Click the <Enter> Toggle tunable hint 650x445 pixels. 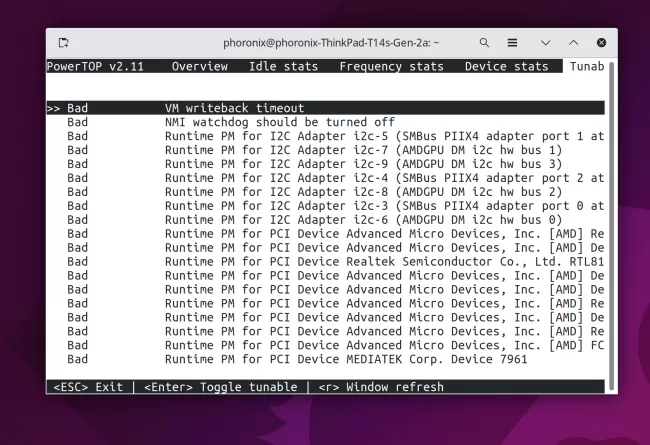point(221,387)
